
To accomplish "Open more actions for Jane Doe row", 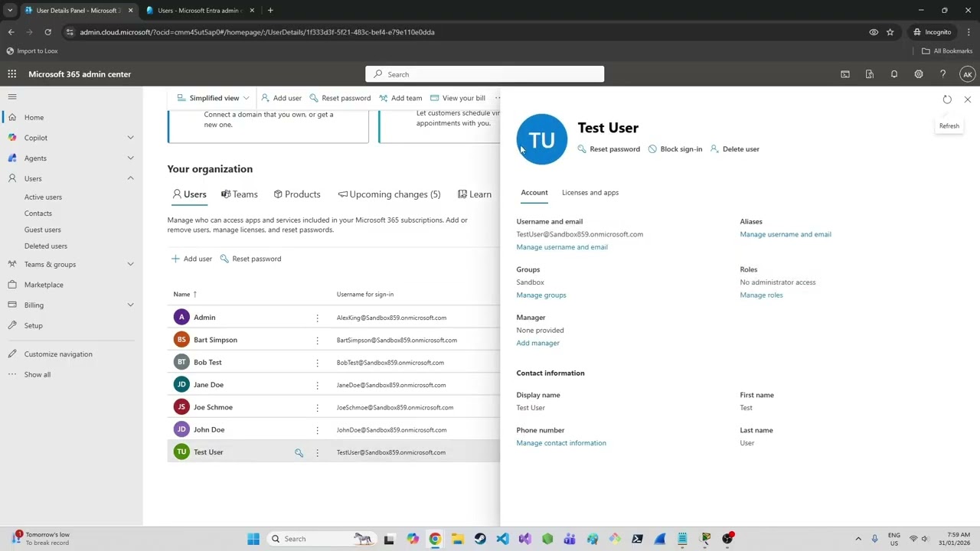I will (x=317, y=385).
